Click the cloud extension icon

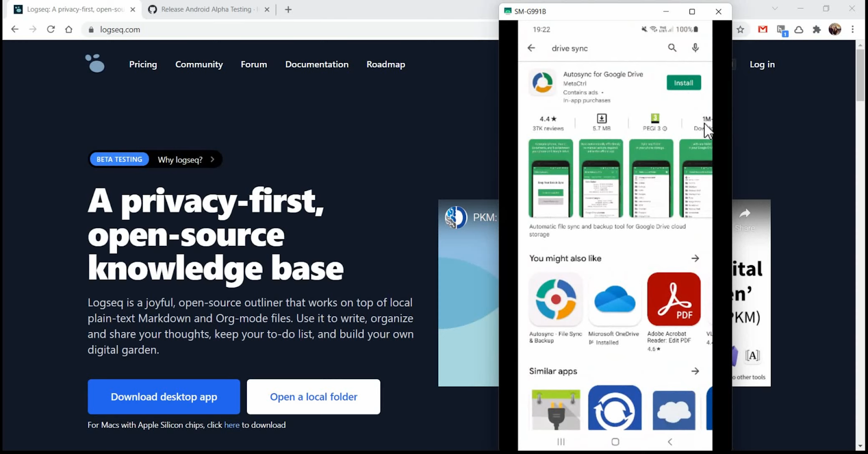coord(799,30)
